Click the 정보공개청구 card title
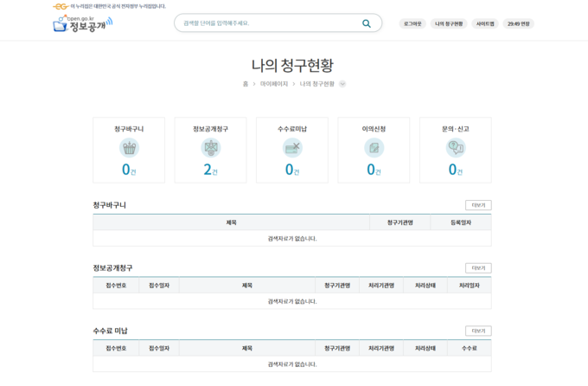588x386 pixels. coord(210,129)
